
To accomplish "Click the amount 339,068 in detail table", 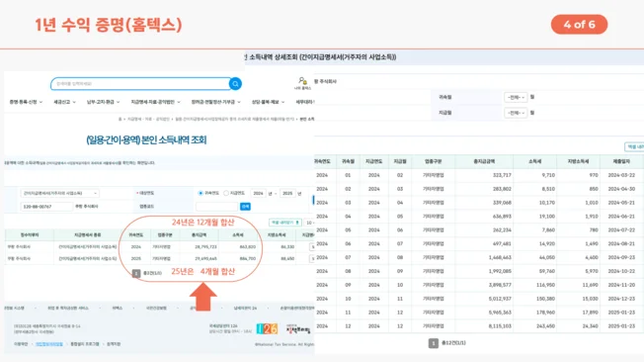I will click(502, 203).
